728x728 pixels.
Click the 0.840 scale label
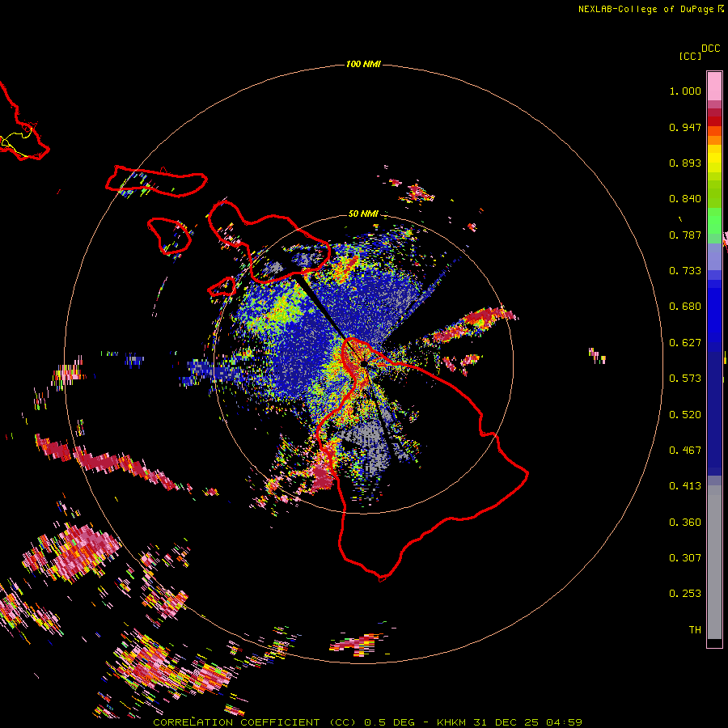[x=685, y=199]
